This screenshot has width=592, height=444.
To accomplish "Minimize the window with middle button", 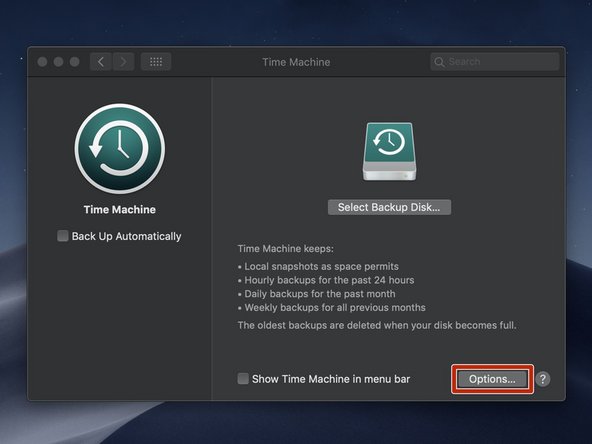I will pyautogui.click(x=59, y=62).
